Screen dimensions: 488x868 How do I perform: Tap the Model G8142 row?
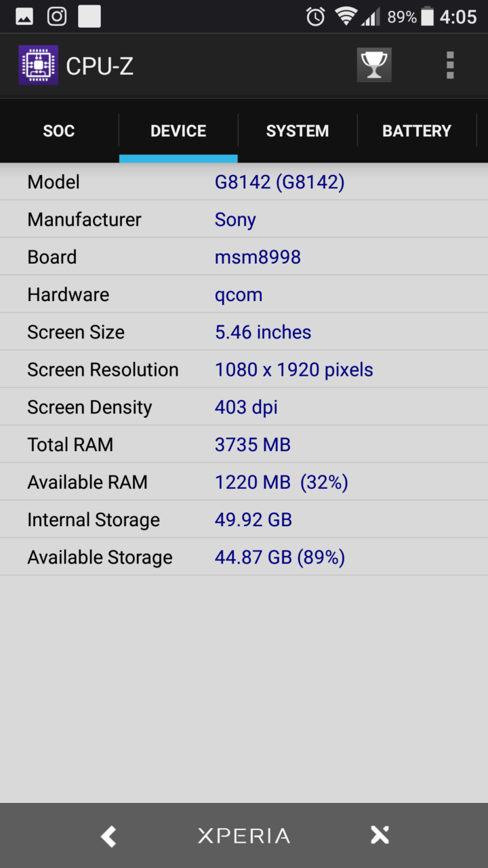pos(244,182)
